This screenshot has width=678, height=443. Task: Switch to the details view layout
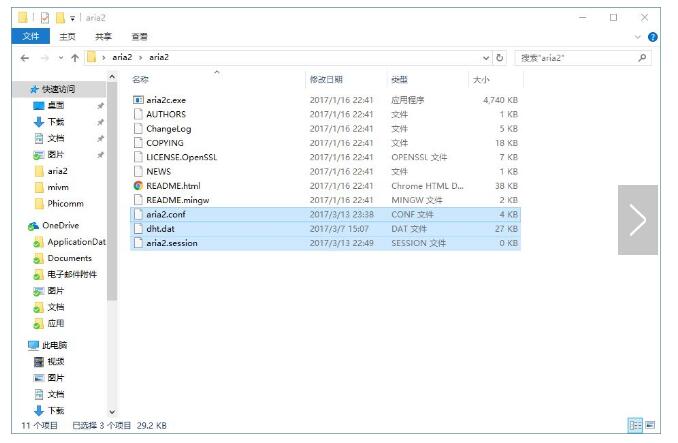coord(634,425)
